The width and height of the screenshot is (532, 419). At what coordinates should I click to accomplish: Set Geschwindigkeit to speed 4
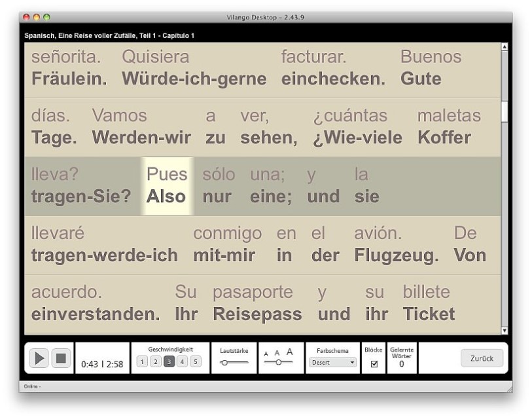182,362
